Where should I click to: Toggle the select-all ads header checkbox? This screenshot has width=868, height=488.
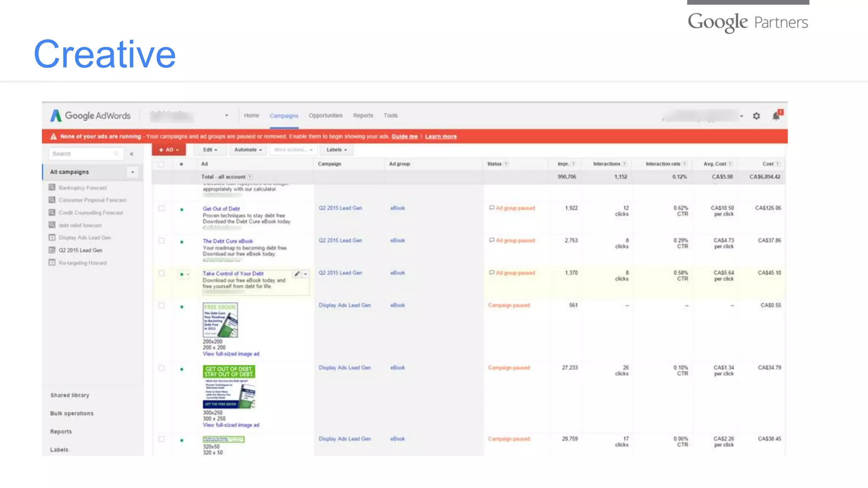[x=161, y=164]
